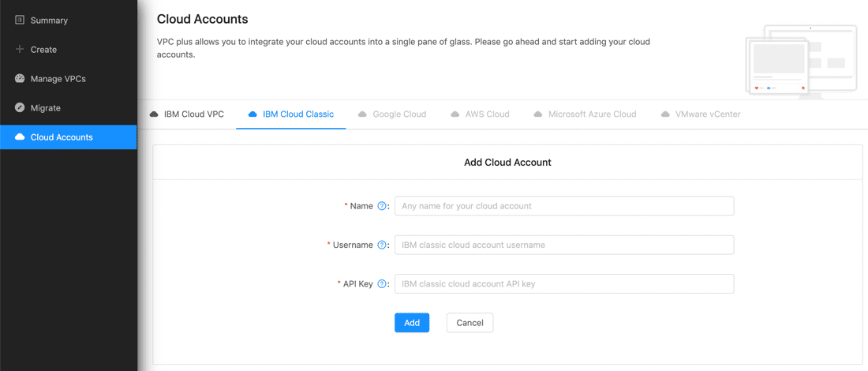Click the Manage VPCs dashboard icon
Image resolution: width=868 pixels, height=371 pixels.
click(x=20, y=79)
